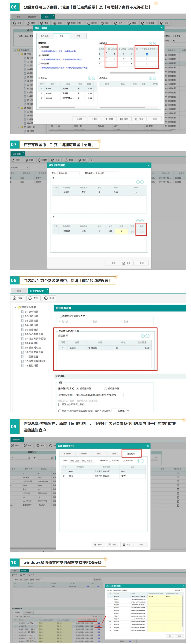Select the 普通套餐 radio button
This screenshot has width=191, height=644.
click(40, 47)
